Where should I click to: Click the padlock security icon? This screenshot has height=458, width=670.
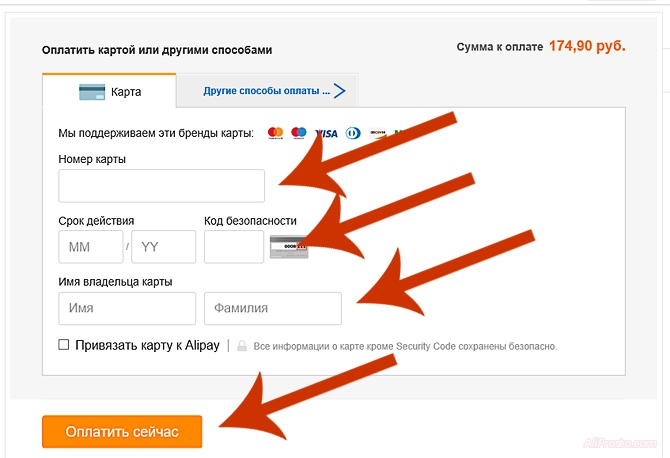coord(242,346)
